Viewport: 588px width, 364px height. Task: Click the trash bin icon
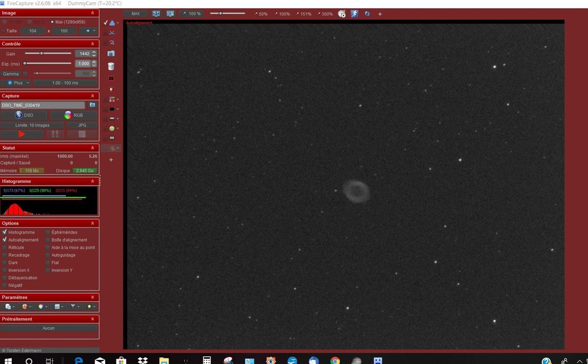111,66
